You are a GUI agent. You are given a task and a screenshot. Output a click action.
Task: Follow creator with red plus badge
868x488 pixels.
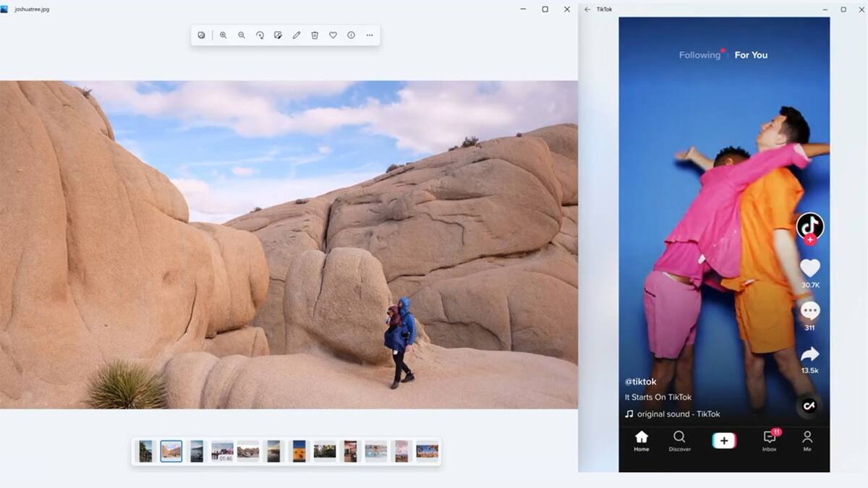click(x=810, y=239)
